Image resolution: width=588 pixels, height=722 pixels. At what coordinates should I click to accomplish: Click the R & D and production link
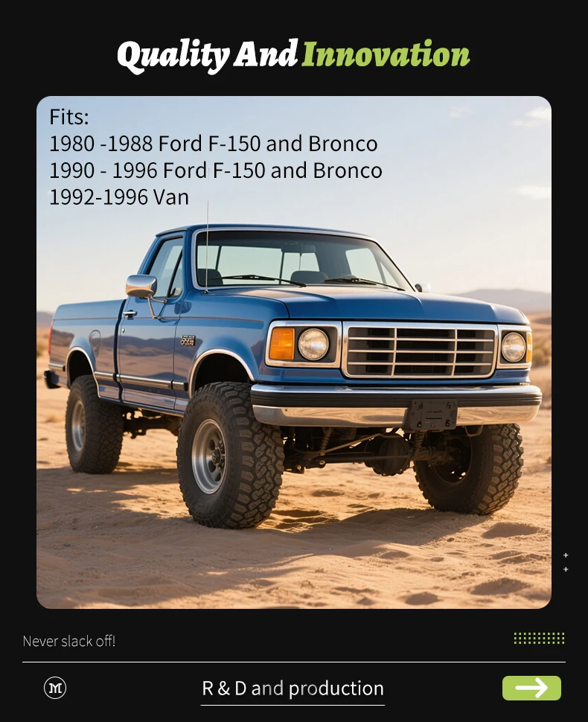coord(293,689)
